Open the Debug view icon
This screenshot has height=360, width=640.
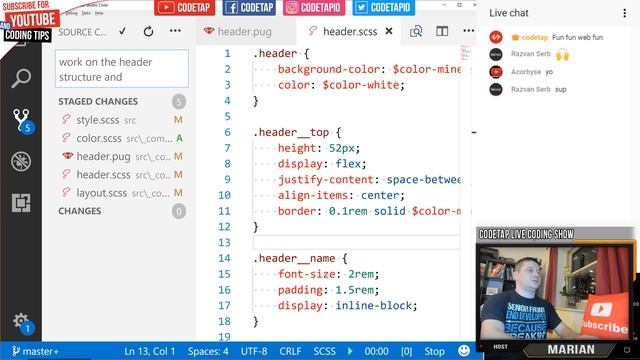pos(21,161)
